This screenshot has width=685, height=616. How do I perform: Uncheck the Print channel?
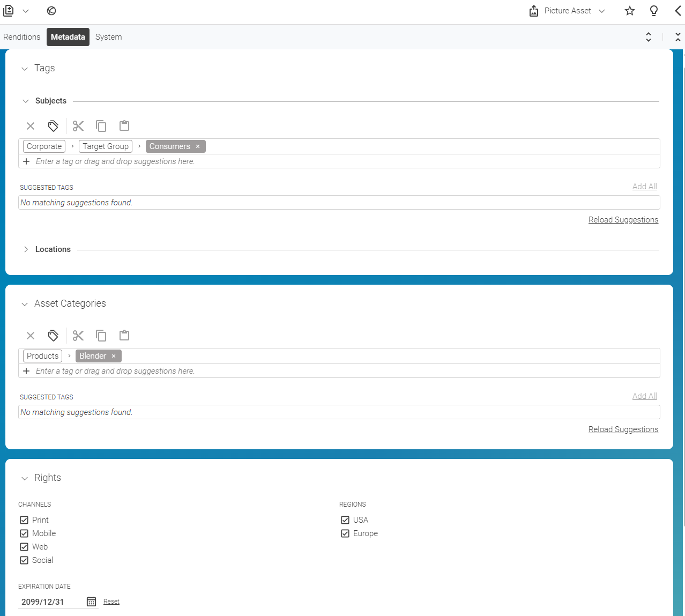pyautogui.click(x=24, y=519)
